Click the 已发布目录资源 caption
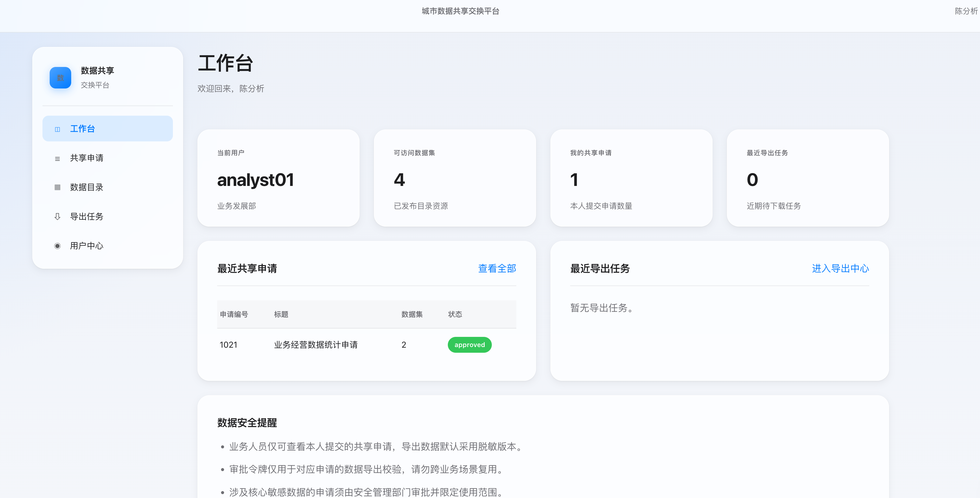The width and height of the screenshot is (980, 498). (421, 206)
